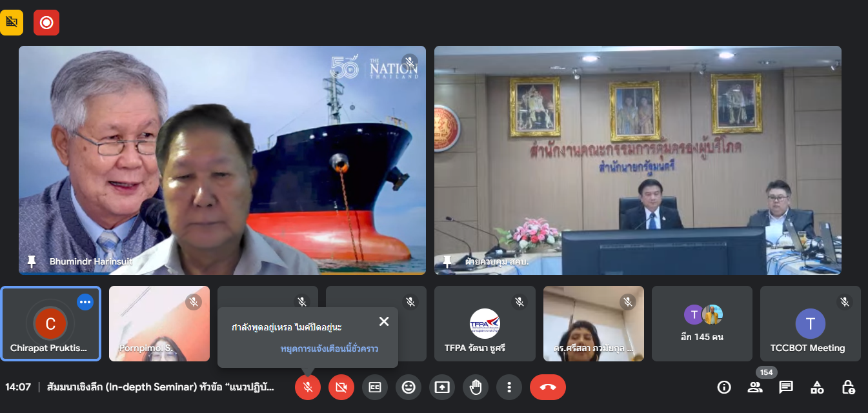Click the present screen icon
868x413 pixels.
[442, 387]
